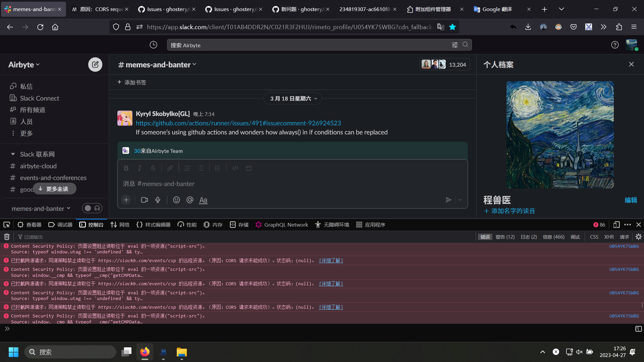Insert blockquote in message composer
The width and height of the screenshot is (644, 362).
218,168
